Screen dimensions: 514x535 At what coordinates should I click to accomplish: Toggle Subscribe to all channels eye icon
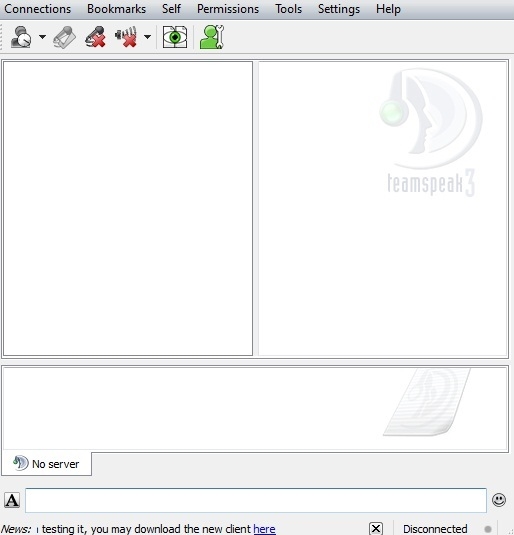[x=175, y=37]
